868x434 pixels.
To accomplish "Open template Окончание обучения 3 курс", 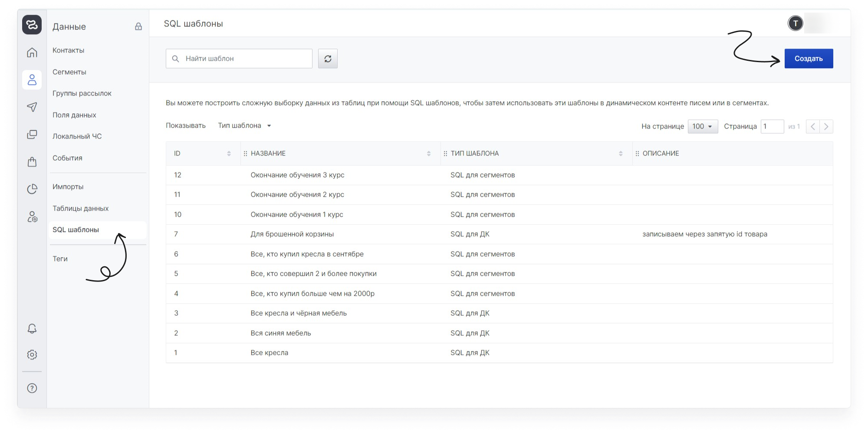I will (x=297, y=175).
